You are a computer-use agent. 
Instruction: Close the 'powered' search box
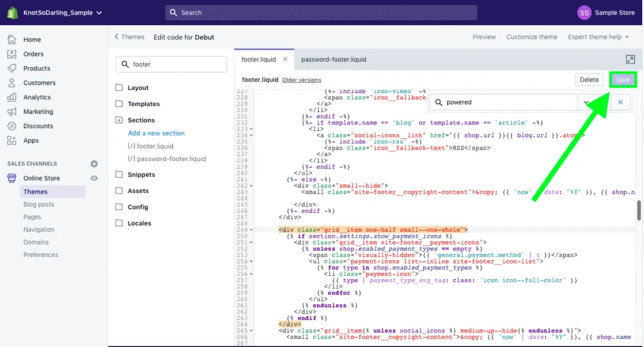click(621, 102)
